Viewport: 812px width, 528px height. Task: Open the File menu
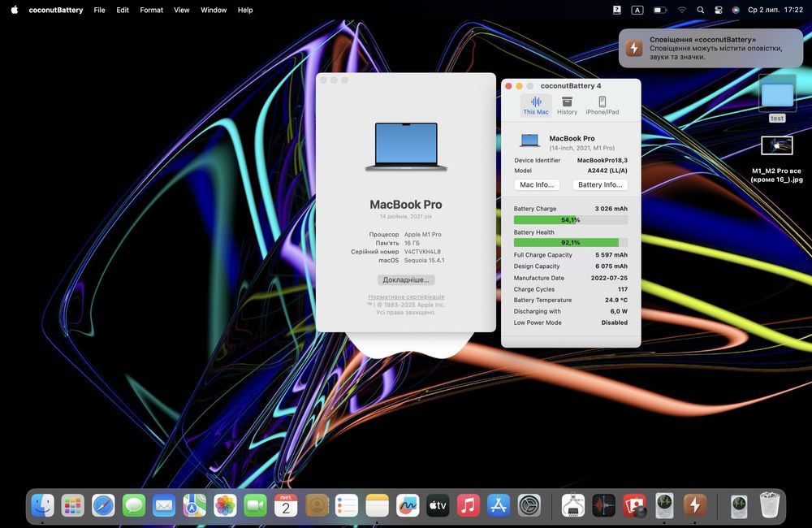(99, 10)
